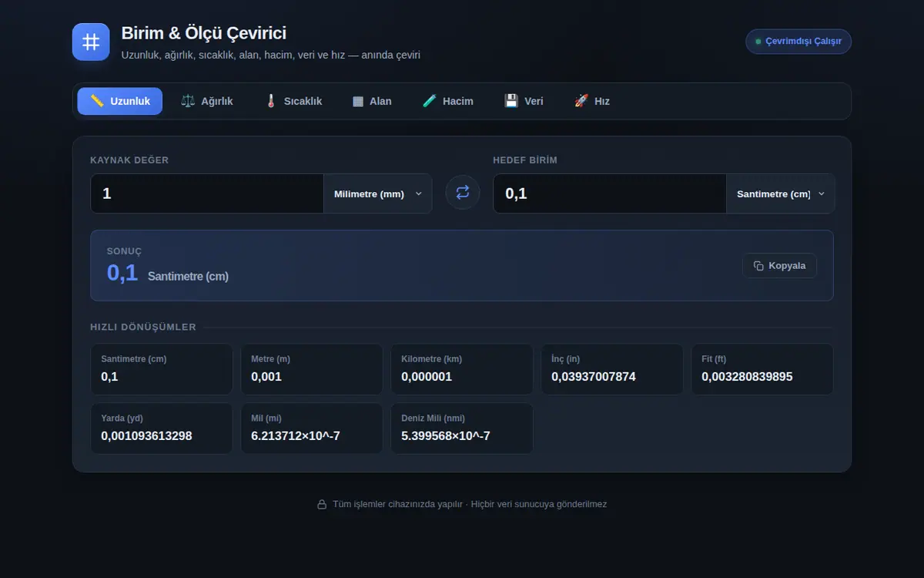Open the Santimetre (cm) target unit dropdown
This screenshot has width=924, height=578.
(780, 193)
